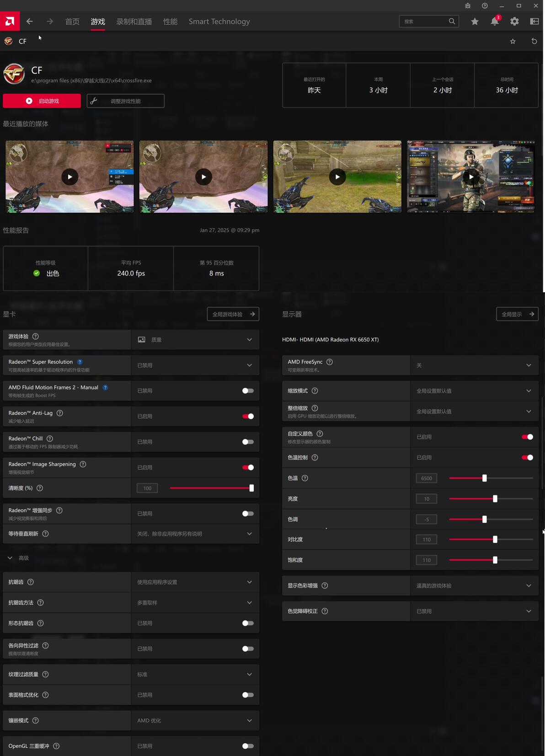Open notifications bell icon

tap(495, 21)
